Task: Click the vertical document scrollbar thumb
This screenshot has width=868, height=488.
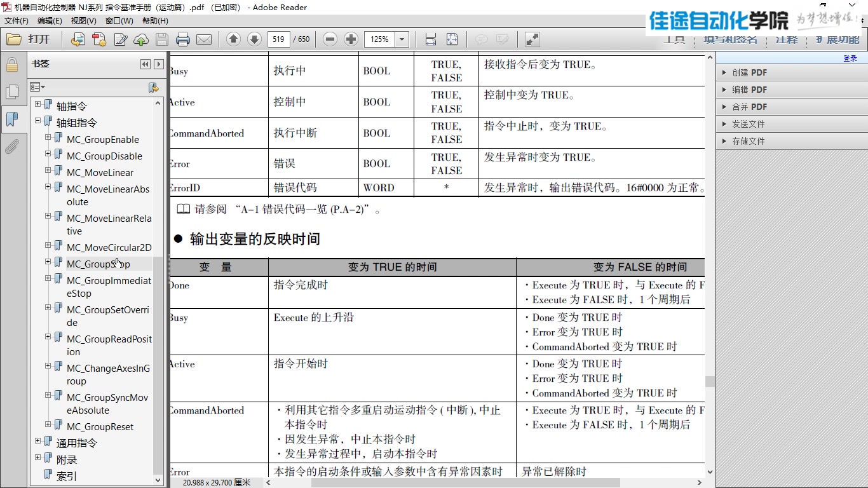Action: 710,381
